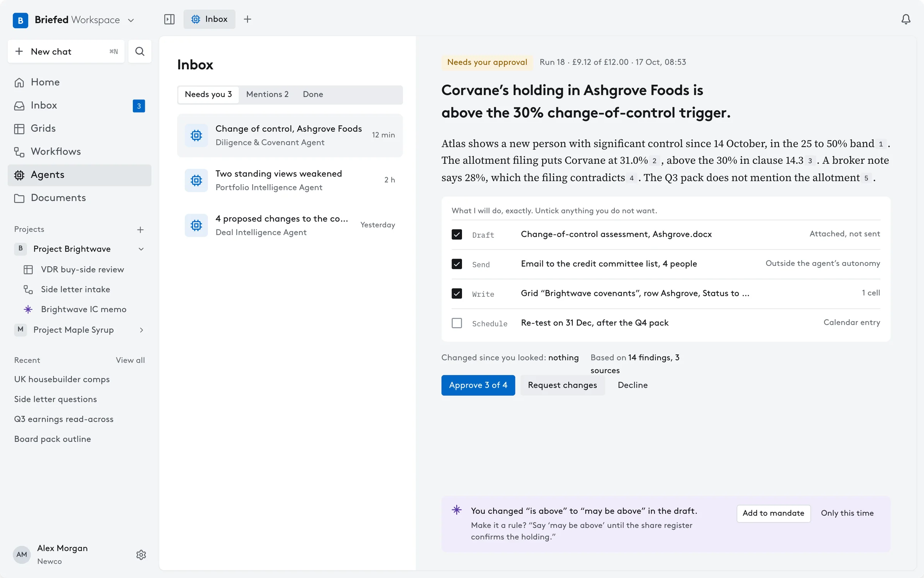Tick the Schedule re-test checkbox
This screenshot has height=578, width=924.
coord(457,323)
